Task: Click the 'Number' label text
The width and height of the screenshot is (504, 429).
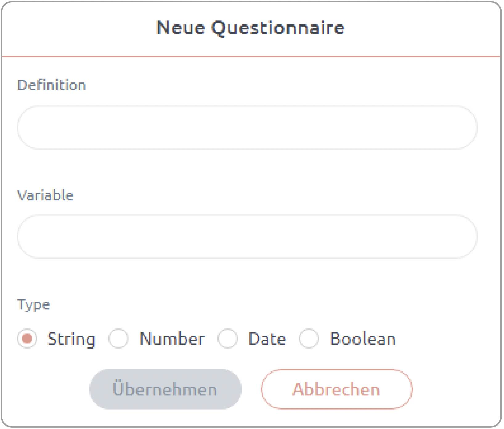Action: [x=172, y=339]
